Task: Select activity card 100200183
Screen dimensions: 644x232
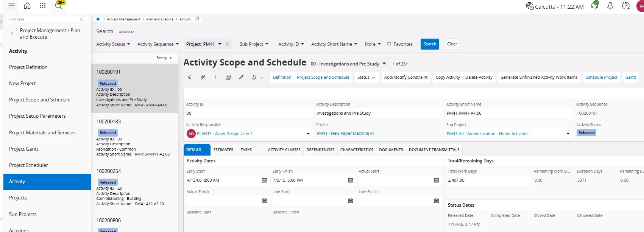Action: [134, 138]
